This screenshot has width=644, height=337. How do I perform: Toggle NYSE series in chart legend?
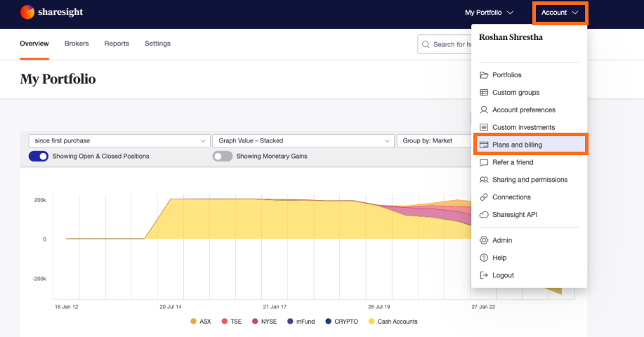click(265, 322)
